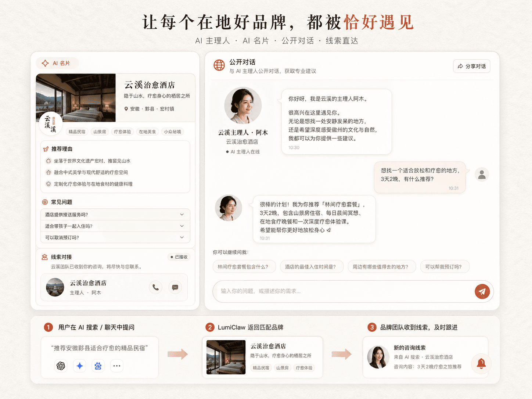Viewport: 532px width, 399px height.
Task: Click the location pin icon before 安徽
Action: (x=126, y=109)
